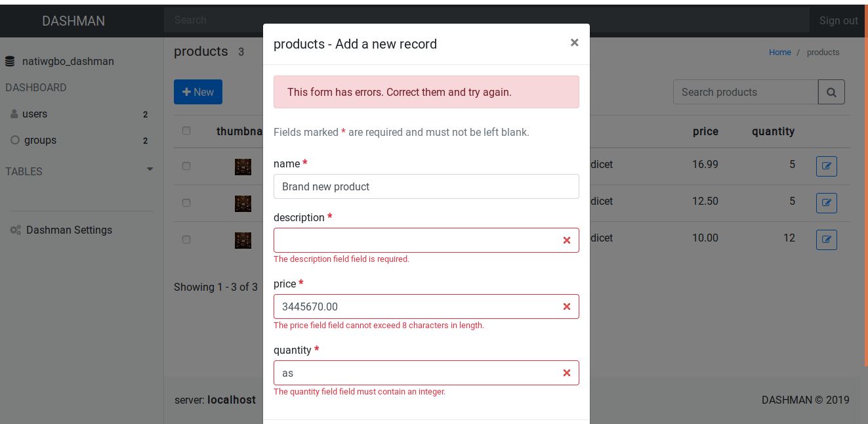Click Sign out in top bar
Image resolution: width=868 pixels, height=424 pixels.
point(838,20)
